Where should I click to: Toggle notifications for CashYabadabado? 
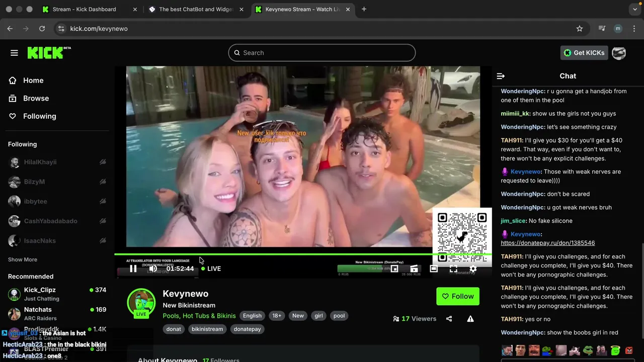tap(103, 221)
